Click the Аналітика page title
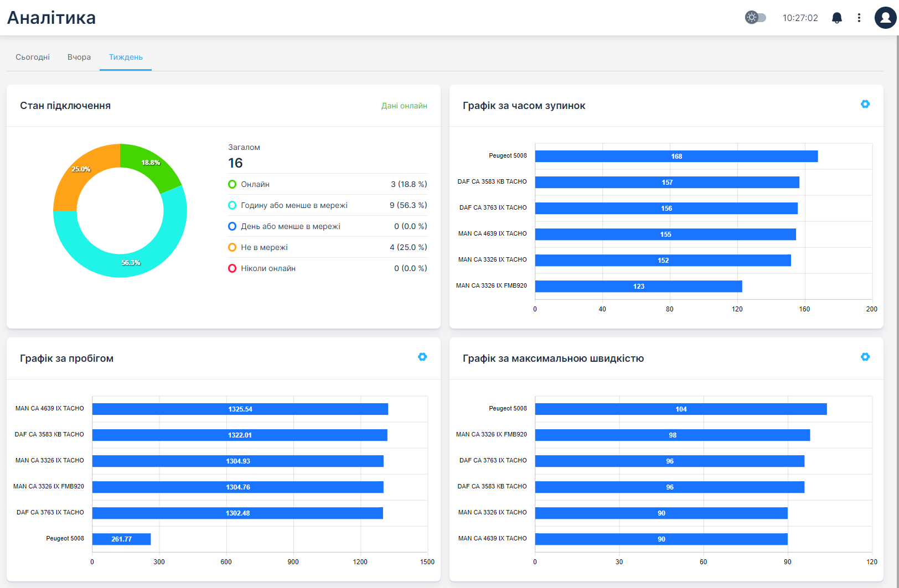 (x=51, y=18)
